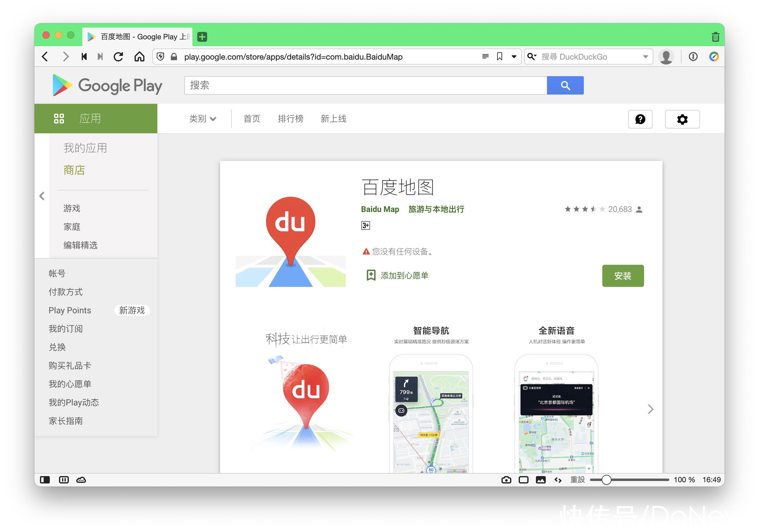
Task: Click the Baidu Map developer link
Action: (380, 209)
